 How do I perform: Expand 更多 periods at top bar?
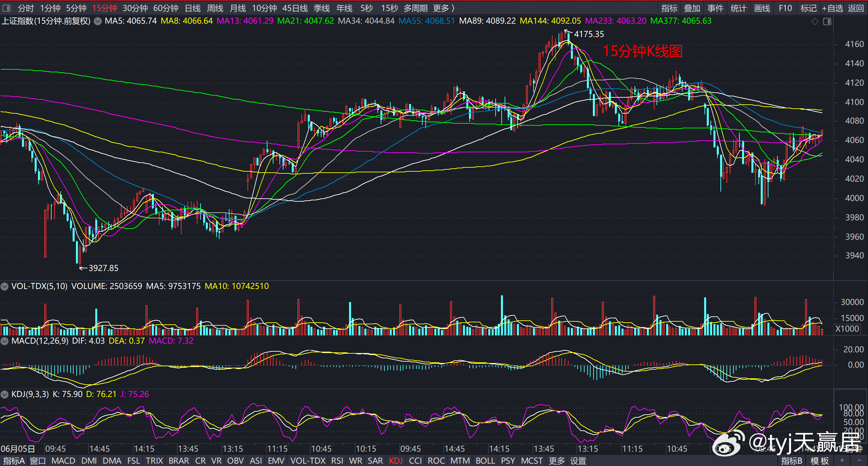click(x=443, y=8)
